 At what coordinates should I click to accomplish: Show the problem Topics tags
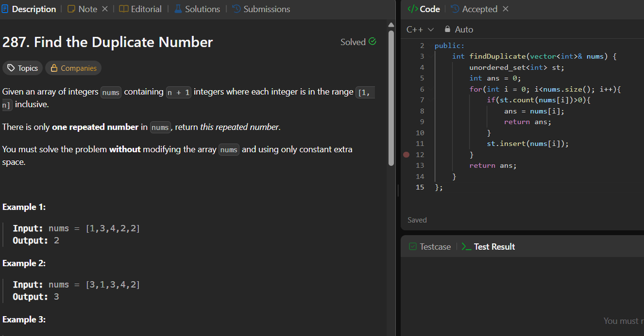[x=23, y=68]
